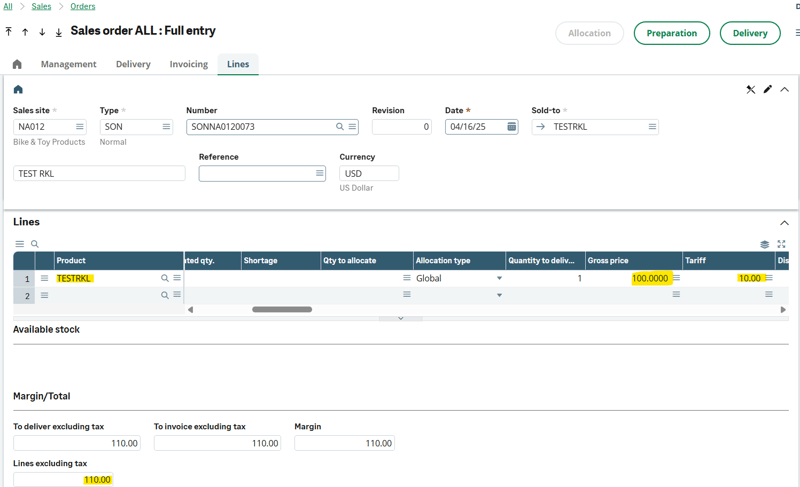Screen dimensions: 800x487
Task: Expand lines grid to full screen
Action: [x=782, y=244]
